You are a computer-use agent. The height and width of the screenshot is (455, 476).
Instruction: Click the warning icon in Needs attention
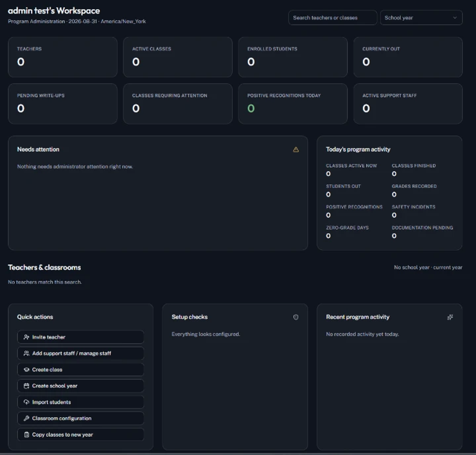click(296, 149)
